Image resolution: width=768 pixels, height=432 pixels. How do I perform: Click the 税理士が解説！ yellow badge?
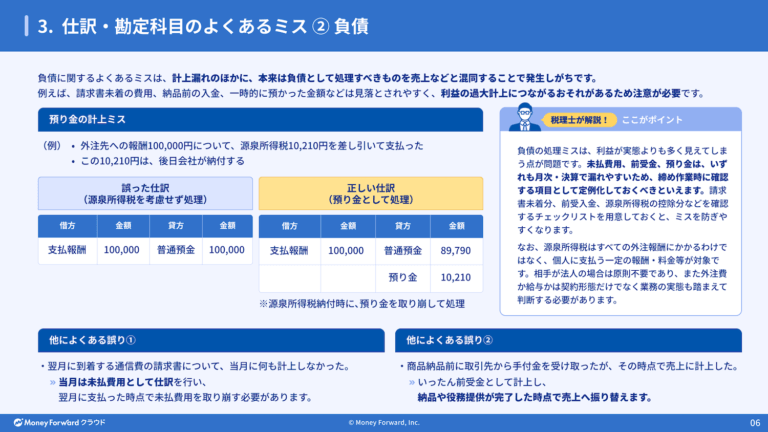pos(579,120)
